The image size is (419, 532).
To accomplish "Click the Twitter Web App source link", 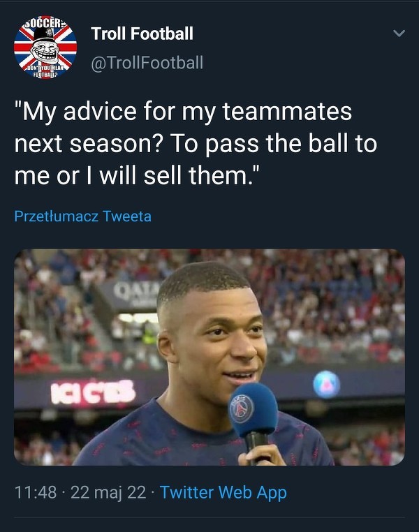I will point(223,493).
